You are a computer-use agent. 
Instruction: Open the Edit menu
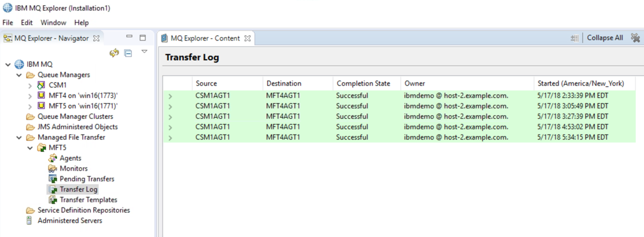27,23
